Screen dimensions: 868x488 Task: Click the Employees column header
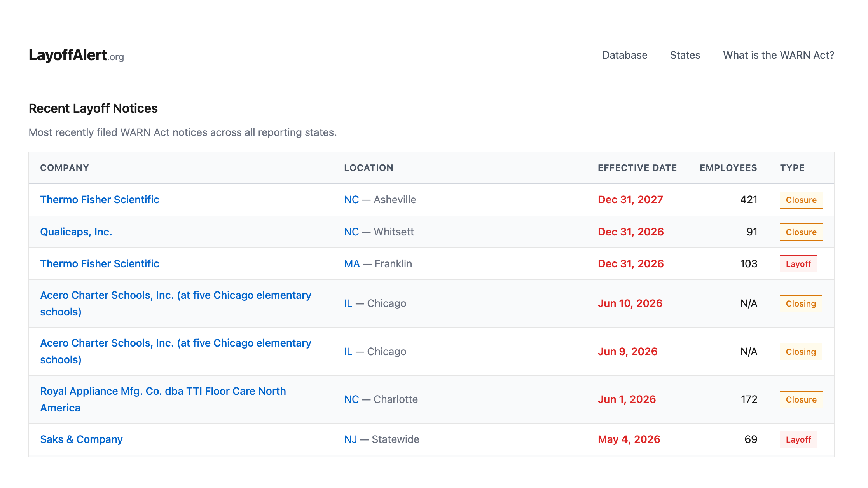pos(728,168)
